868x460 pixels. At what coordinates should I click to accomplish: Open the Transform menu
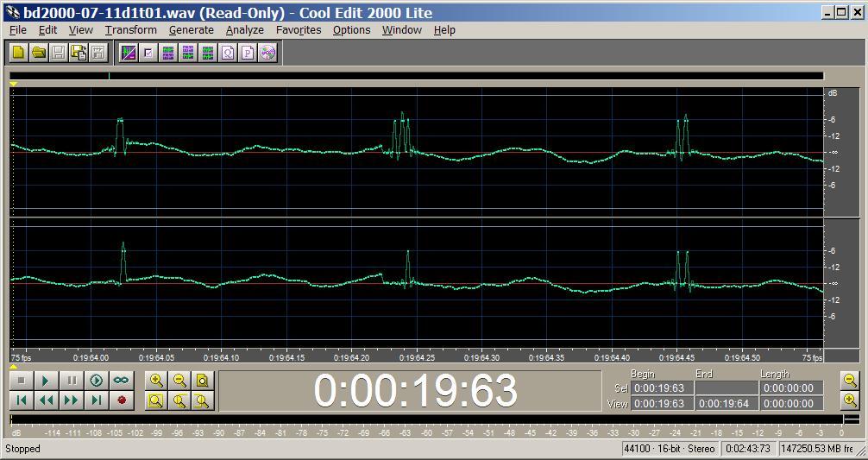coord(130,29)
